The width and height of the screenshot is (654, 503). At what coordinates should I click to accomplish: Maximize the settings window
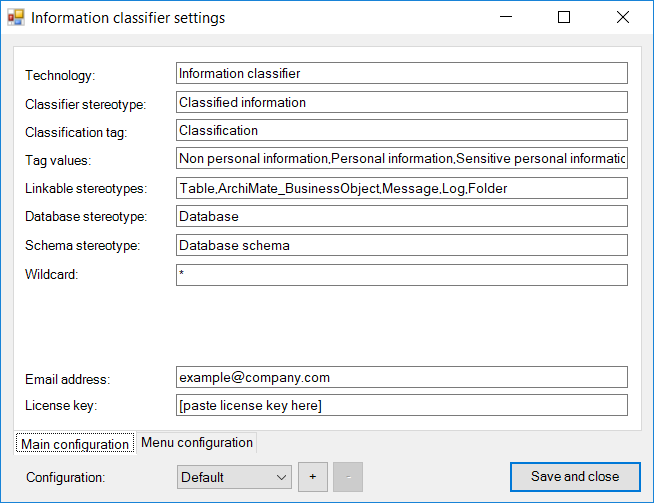click(564, 18)
